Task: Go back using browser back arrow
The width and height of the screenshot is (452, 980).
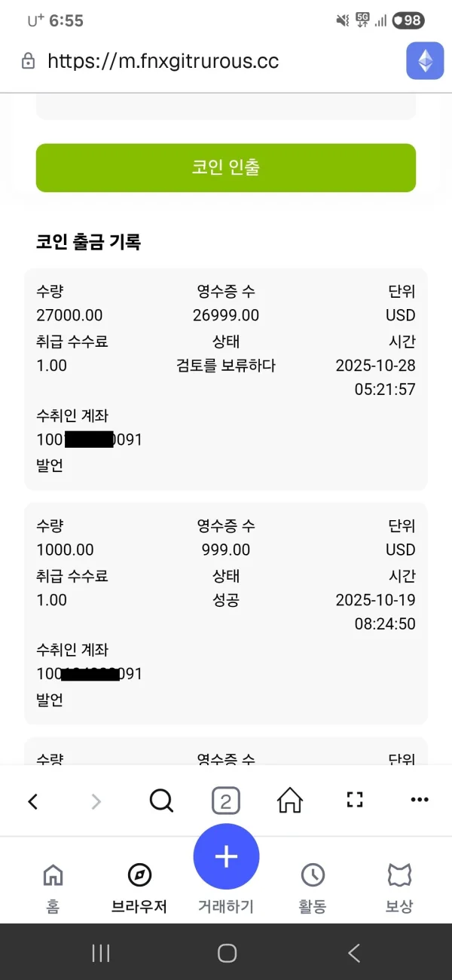Action: [32, 801]
